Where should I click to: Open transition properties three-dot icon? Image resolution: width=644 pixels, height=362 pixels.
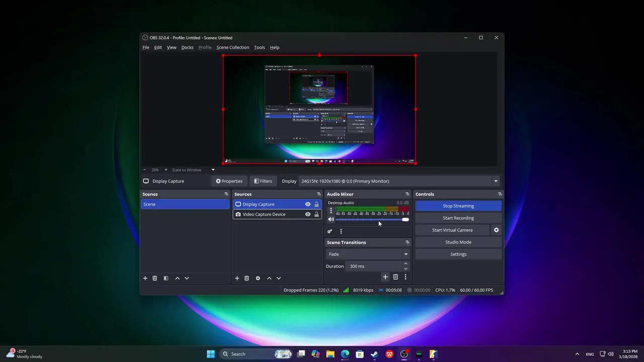(406, 277)
